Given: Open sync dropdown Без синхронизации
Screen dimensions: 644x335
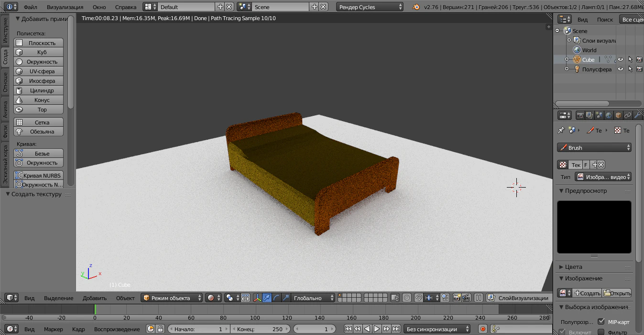Looking at the screenshot, I should click(x=438, y=329).
